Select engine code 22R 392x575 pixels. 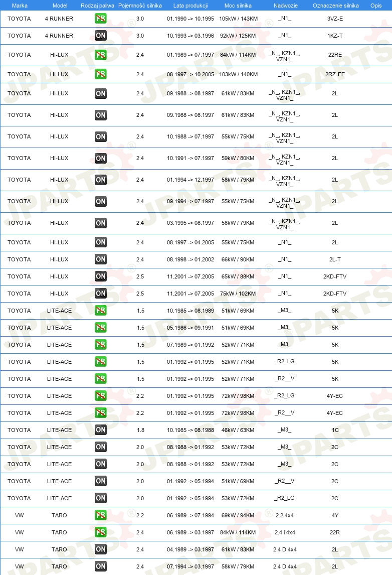pos(335,532)
